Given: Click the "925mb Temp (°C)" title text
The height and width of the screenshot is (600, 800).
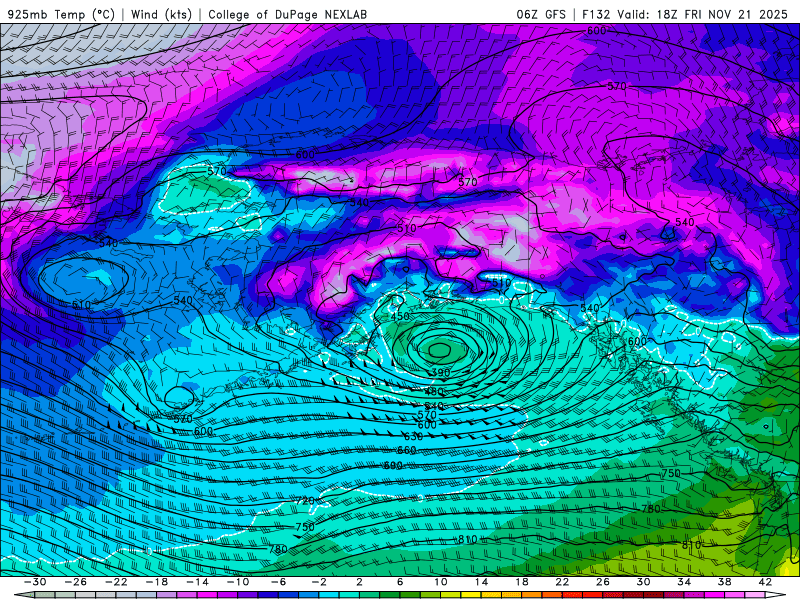Looking at the screenshot, I should pos(62,14).
